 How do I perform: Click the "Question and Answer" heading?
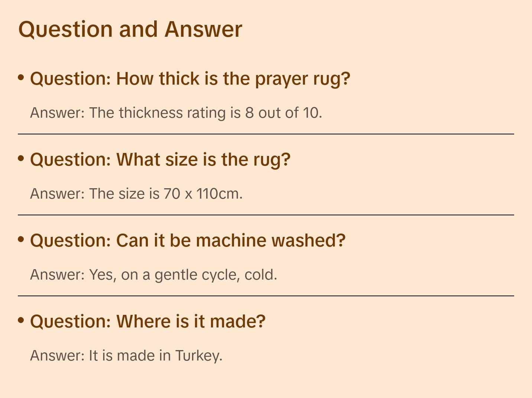pyautogui.click(x=130, y=29)
